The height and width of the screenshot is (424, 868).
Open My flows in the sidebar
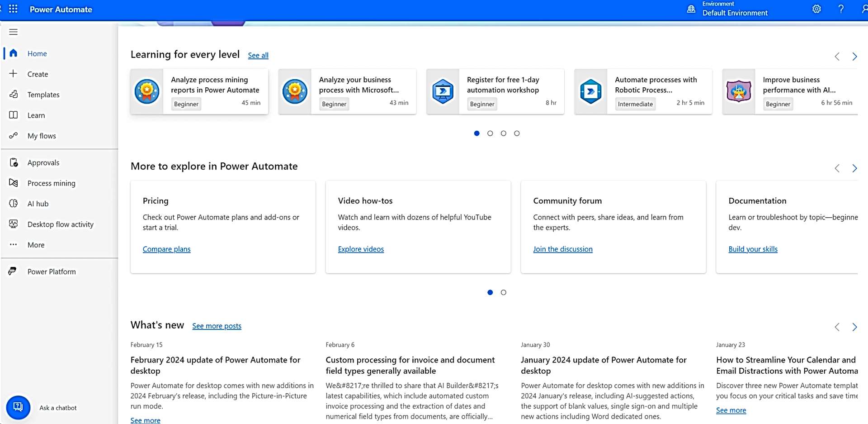pos(42,136)
